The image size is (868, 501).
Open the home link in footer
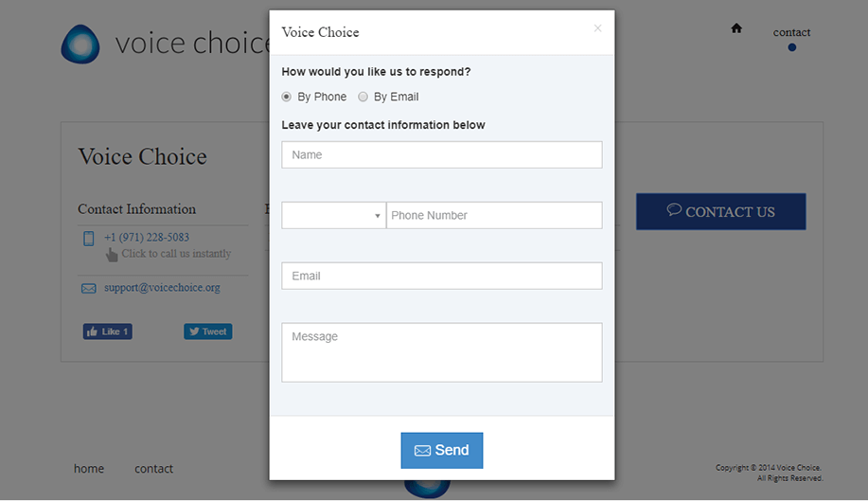click(89, 469)
